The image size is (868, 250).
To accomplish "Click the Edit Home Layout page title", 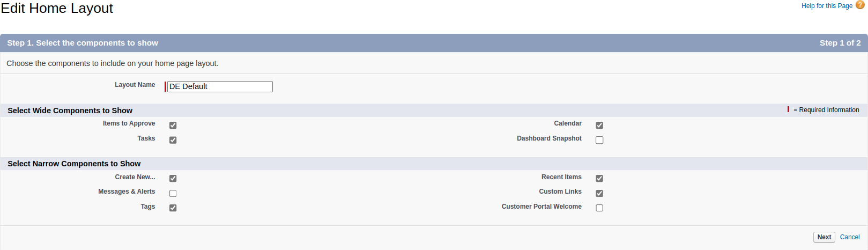I will point(57,8).
